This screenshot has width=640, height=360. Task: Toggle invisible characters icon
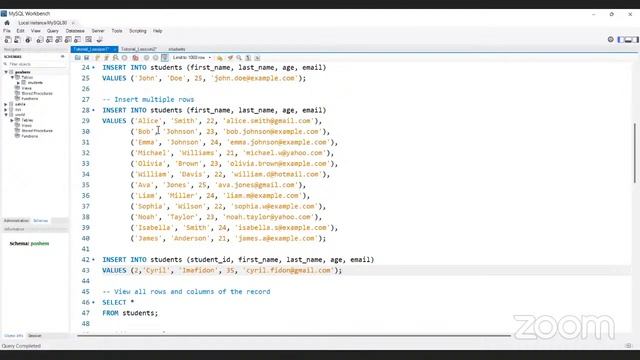(248, 58)
